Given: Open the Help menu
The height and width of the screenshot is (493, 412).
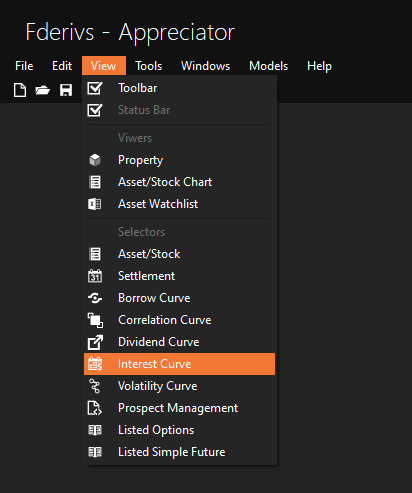Looking at the screenshot, I should point(319,66).
